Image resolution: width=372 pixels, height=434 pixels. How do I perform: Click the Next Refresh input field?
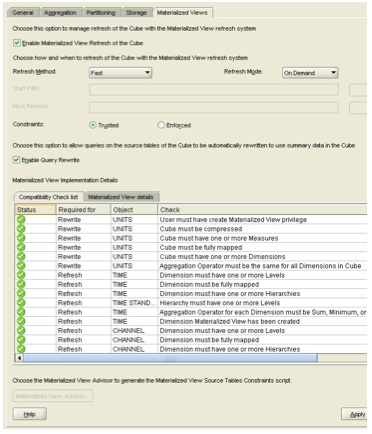click(x=214, y=107)
